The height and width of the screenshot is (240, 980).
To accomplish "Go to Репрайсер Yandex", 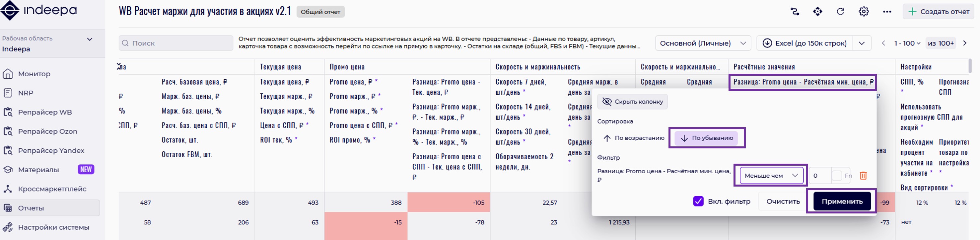I will pos(51,150).
